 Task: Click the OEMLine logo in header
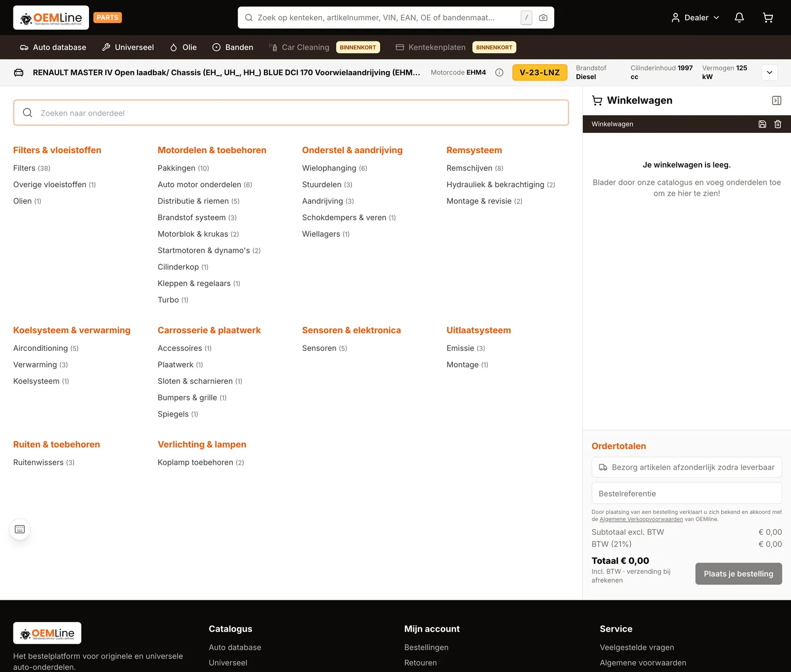point(51,18)
